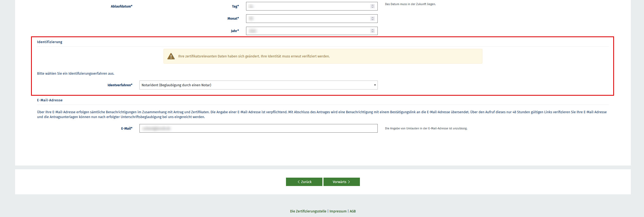
Task: Click the Identverfahren field label
Action: click(x=120, y=85)
